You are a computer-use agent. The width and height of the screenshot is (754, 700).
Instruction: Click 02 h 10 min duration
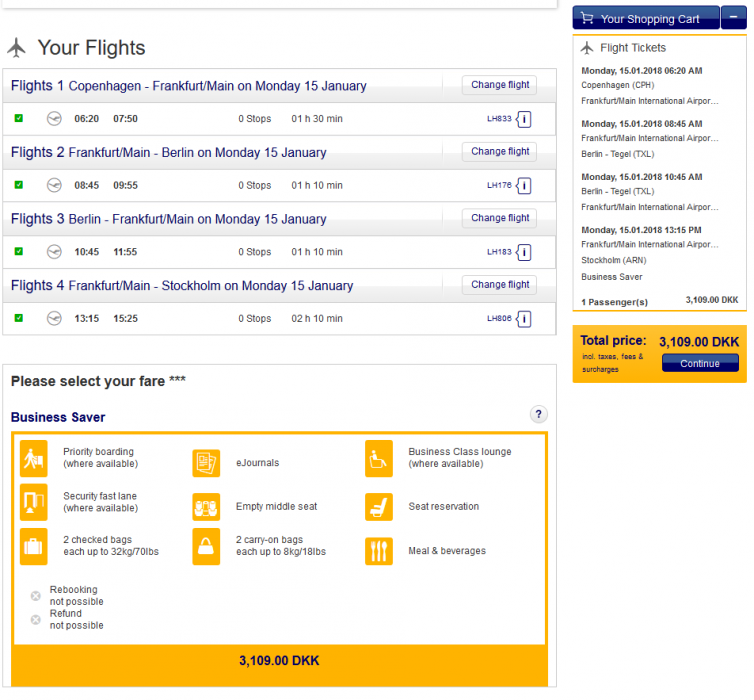point(317,318)
